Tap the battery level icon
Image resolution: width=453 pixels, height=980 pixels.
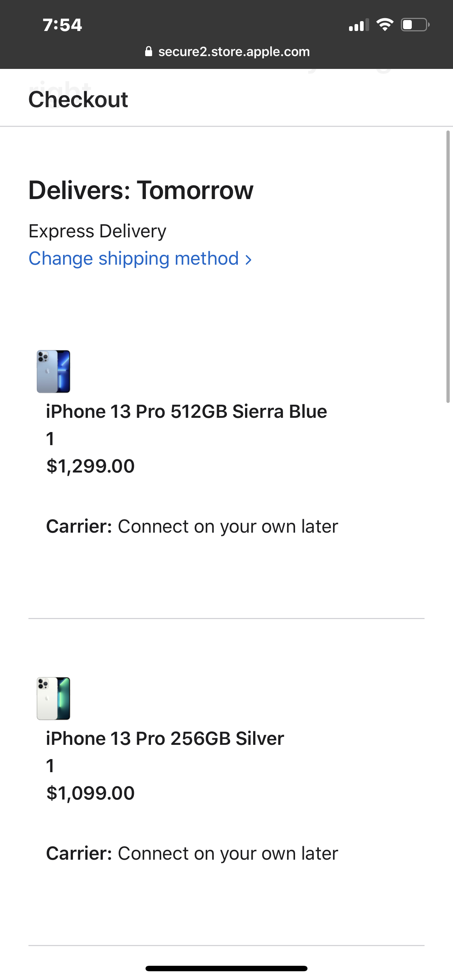[415, 25]
